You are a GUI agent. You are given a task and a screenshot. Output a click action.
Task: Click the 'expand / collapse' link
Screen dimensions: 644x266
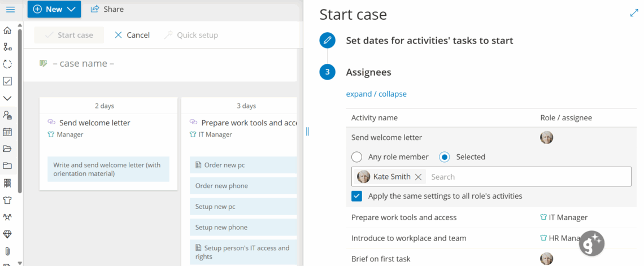pos(376,94)
